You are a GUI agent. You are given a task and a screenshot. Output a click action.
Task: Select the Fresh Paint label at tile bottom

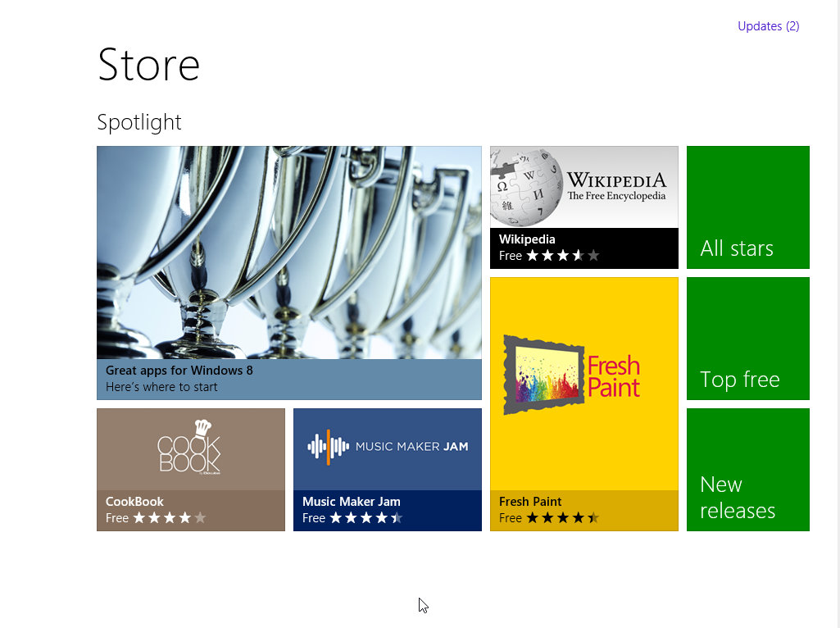pos(530,502)
